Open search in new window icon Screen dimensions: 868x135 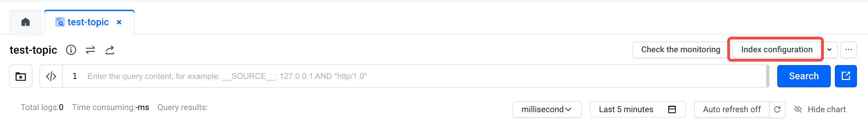pyautogui.click(x=846, y=76)
